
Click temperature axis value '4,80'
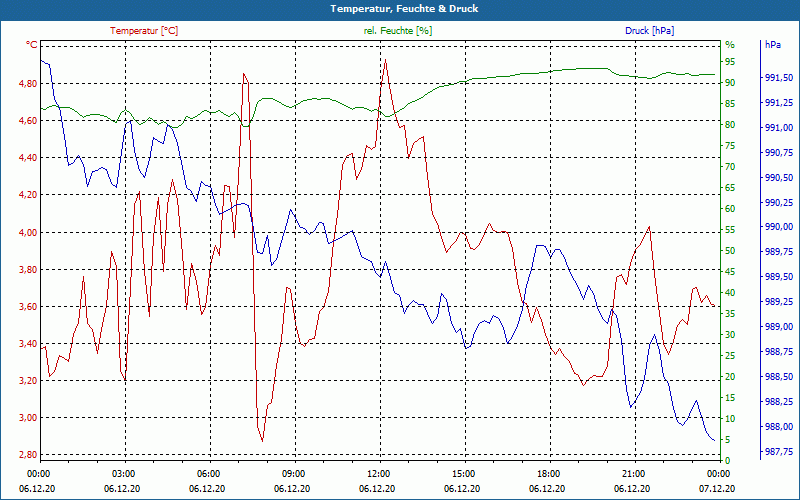click(28, 83)
